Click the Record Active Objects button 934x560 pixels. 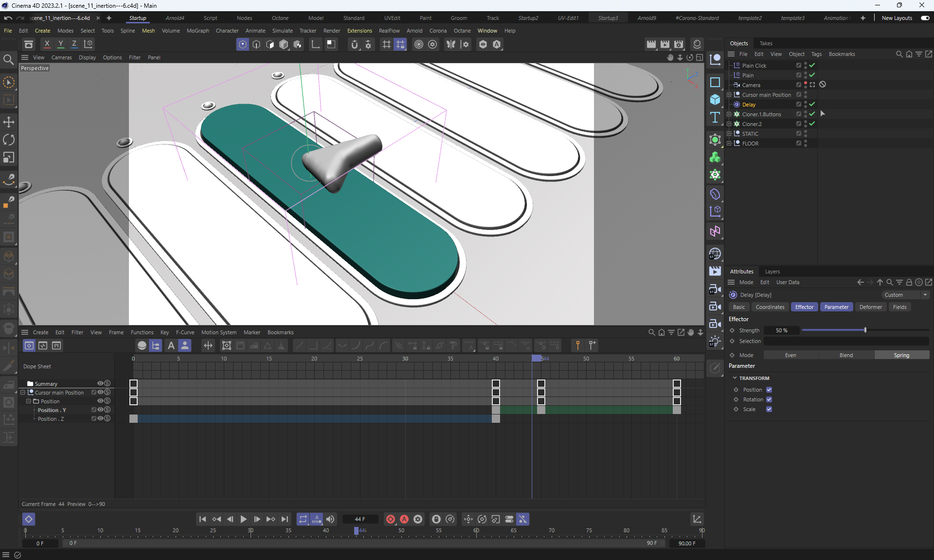tap(390, 519)
